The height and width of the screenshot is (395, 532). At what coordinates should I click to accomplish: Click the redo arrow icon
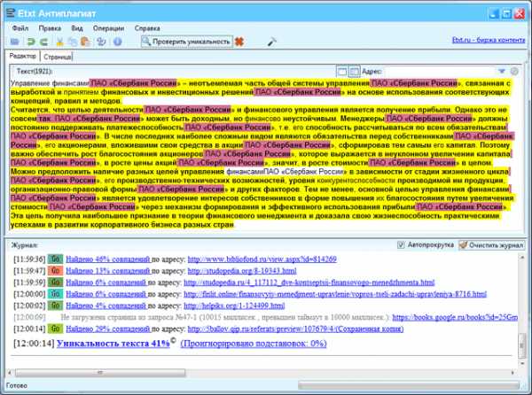point(43,42)
